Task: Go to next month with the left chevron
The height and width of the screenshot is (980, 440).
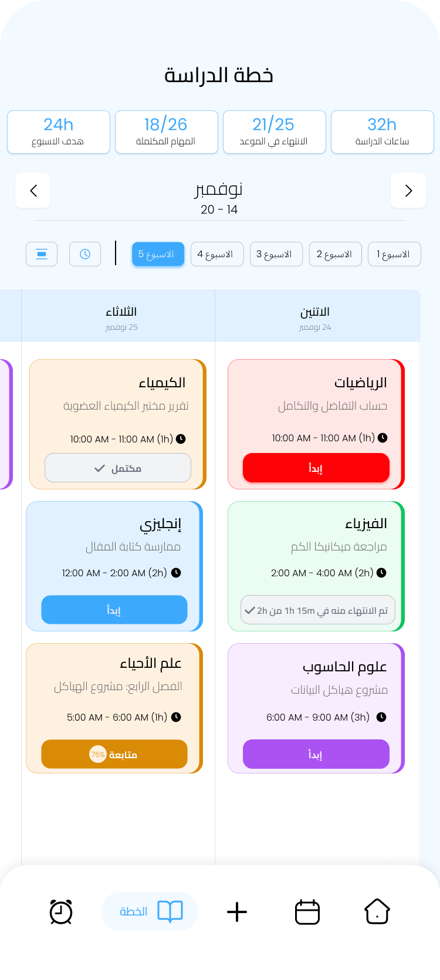Action: pos(33,190)
